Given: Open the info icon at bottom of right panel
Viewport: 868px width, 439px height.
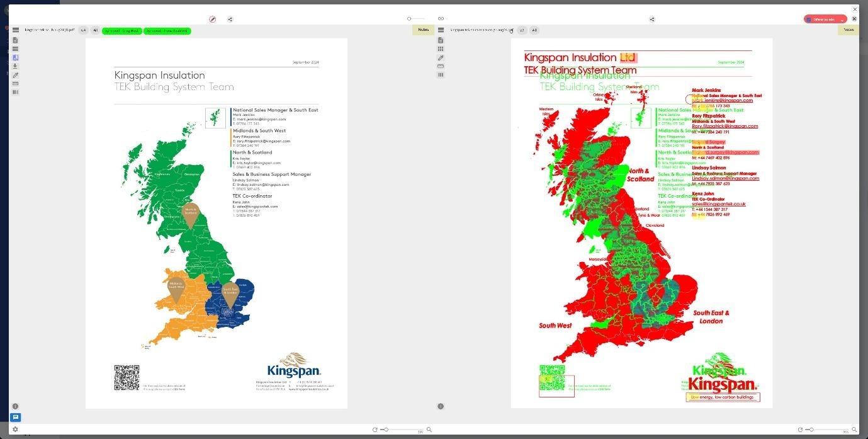Looking at the screenshot, I should [441, 406].
